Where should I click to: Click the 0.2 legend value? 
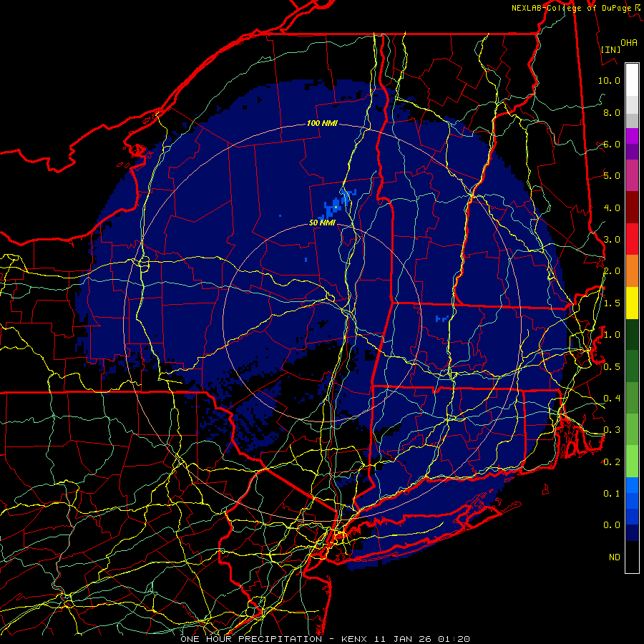coord(612,462)
